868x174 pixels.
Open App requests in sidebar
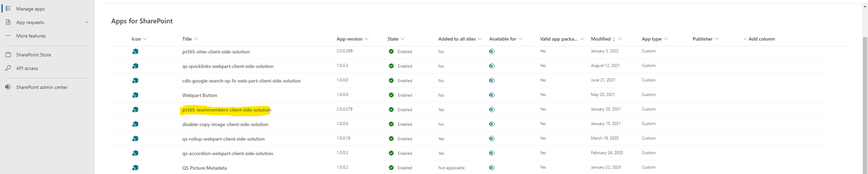pyautogui.click(x=30, y=22)
